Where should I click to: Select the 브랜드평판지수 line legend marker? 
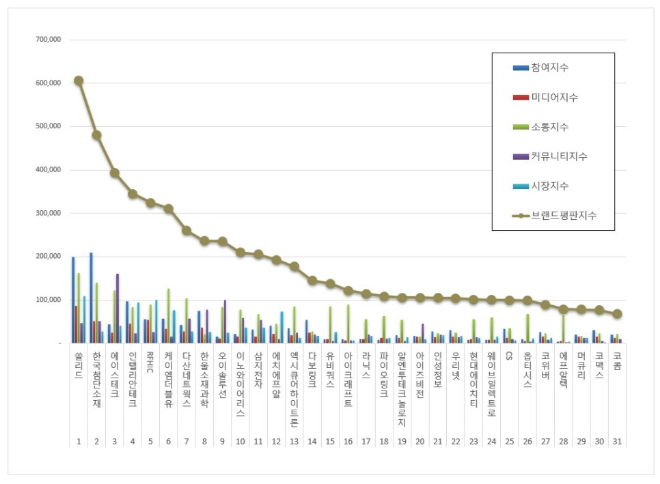tap(520, 216)
